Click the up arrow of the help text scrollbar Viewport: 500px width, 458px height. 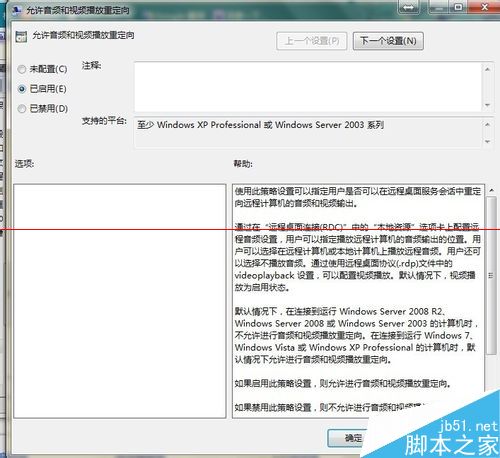(491, 190)
